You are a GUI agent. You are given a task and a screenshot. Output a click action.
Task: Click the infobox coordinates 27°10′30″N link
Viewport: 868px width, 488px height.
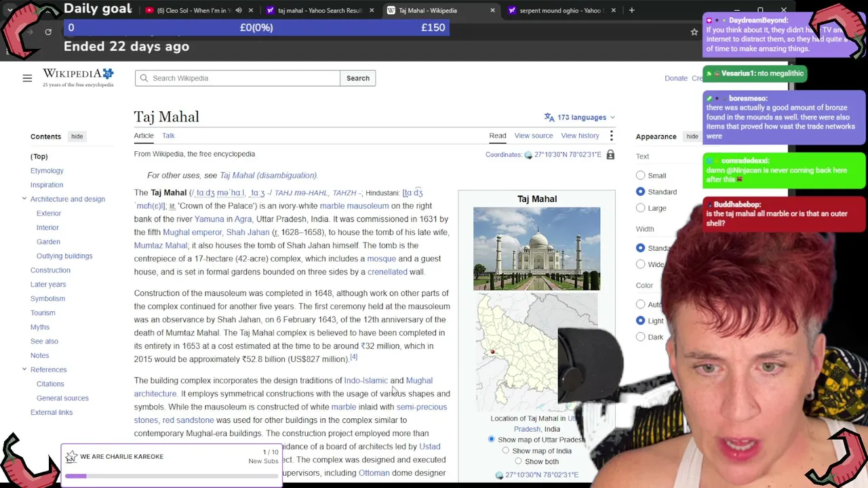[x=542, y=474]
